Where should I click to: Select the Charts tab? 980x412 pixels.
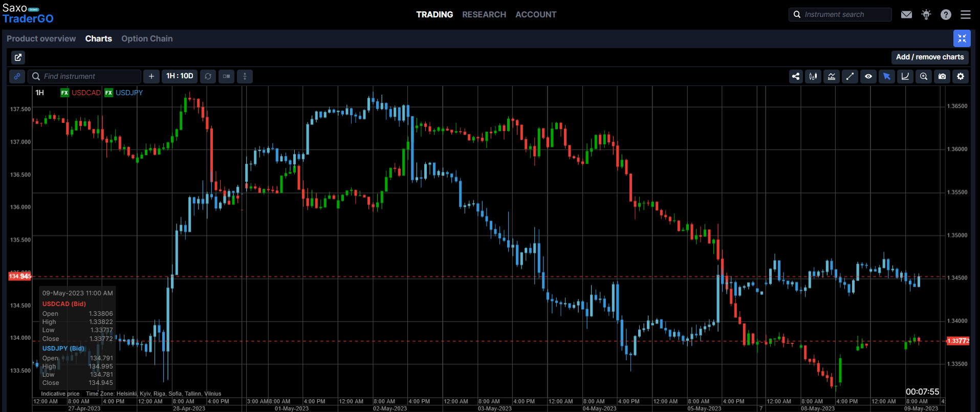(98, 38)
